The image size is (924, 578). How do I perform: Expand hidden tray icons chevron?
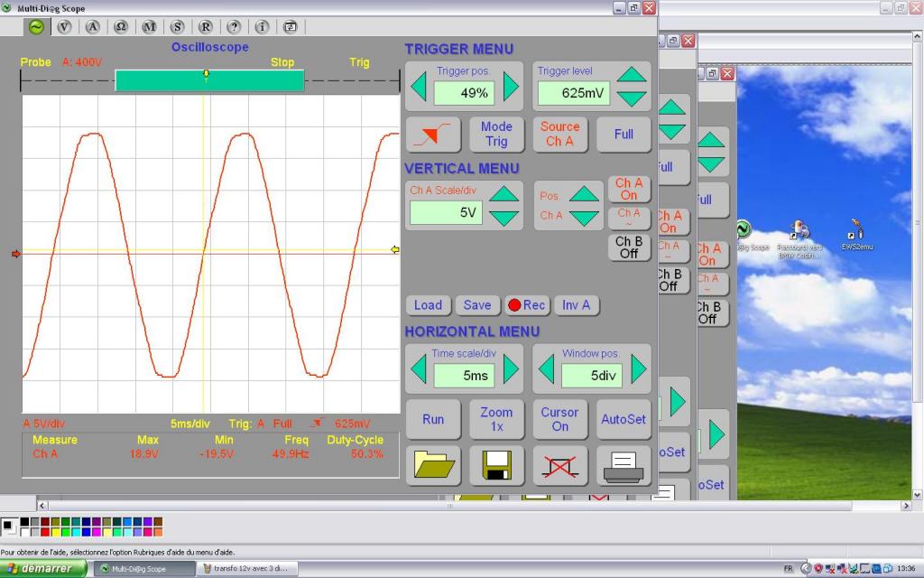click(806, 569)
